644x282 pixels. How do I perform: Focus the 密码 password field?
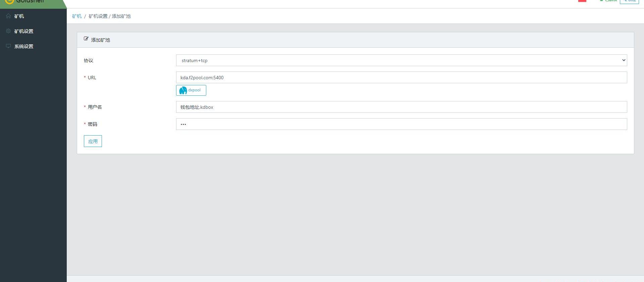coord(401,124)
